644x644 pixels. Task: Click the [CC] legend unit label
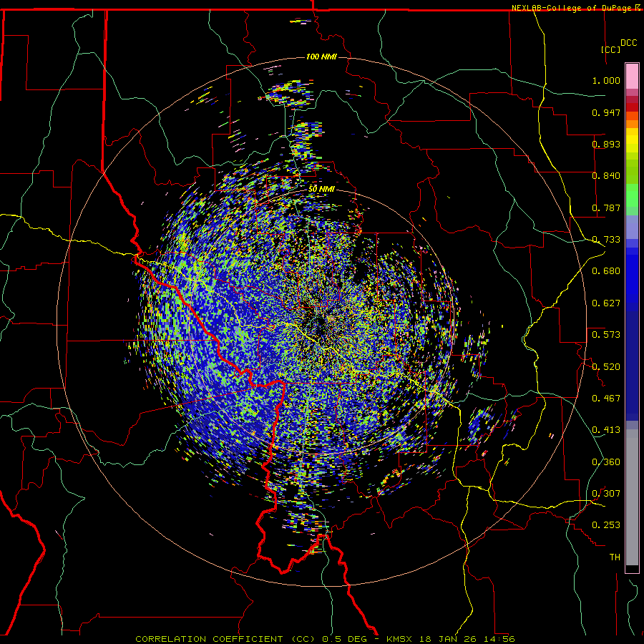pos(610,49)
